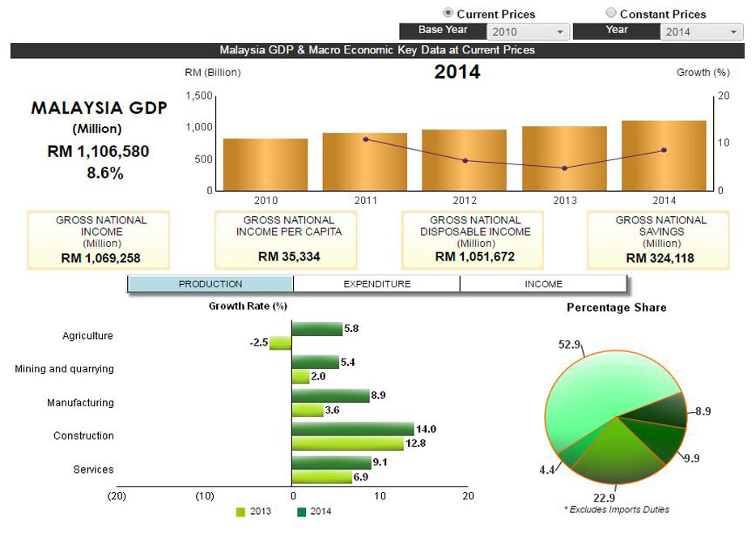Click the Gross National Disposable Income card
The height and width of the screenshot is (535, 756).
pos(473,240)
